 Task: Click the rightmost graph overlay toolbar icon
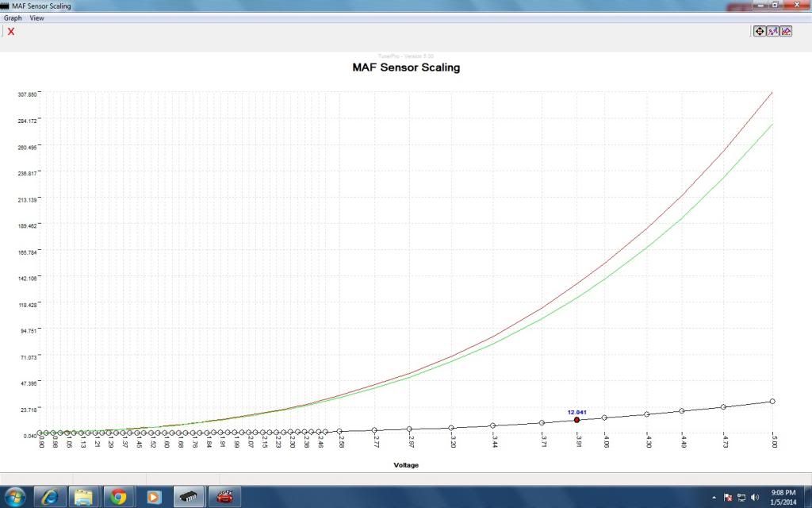click(786, 31)
